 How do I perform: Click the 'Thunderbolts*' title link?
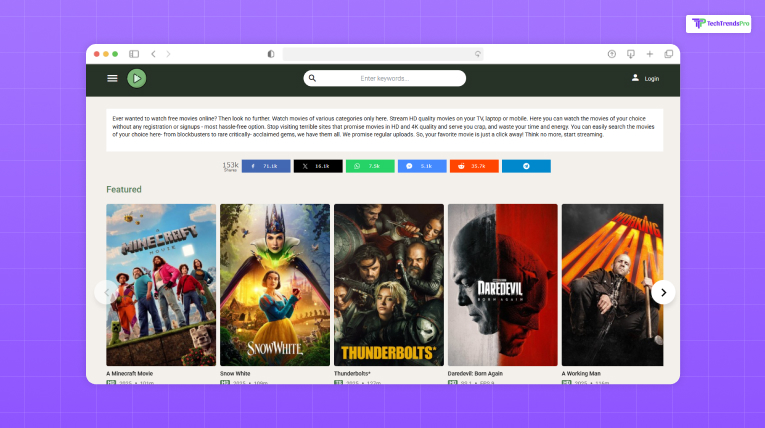(x=352, y=373)
